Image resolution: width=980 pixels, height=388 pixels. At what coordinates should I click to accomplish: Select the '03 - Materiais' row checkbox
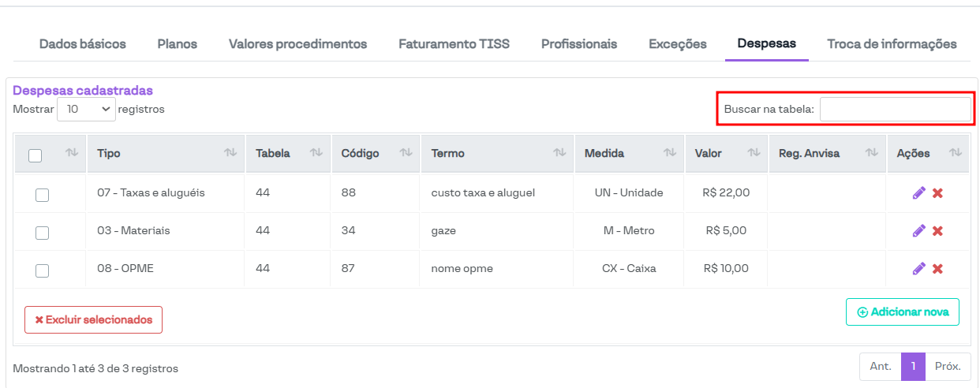point(43,233)
